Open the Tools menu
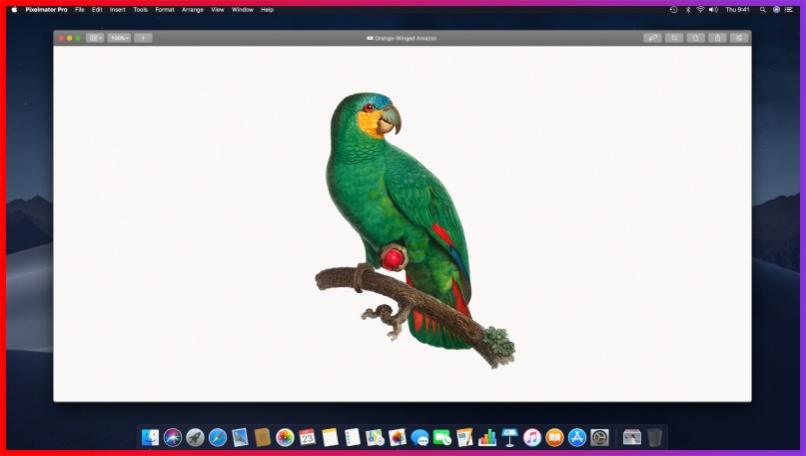 [x=140, y=9]
